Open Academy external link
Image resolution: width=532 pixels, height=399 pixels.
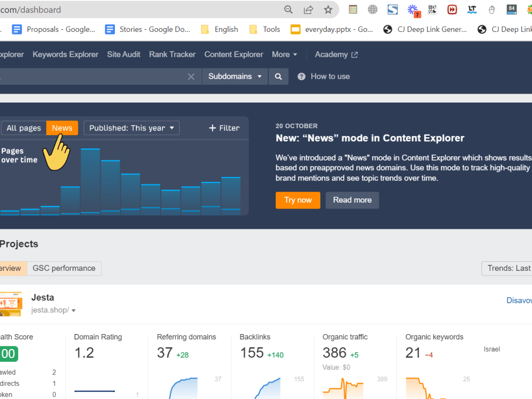point(336,54)
